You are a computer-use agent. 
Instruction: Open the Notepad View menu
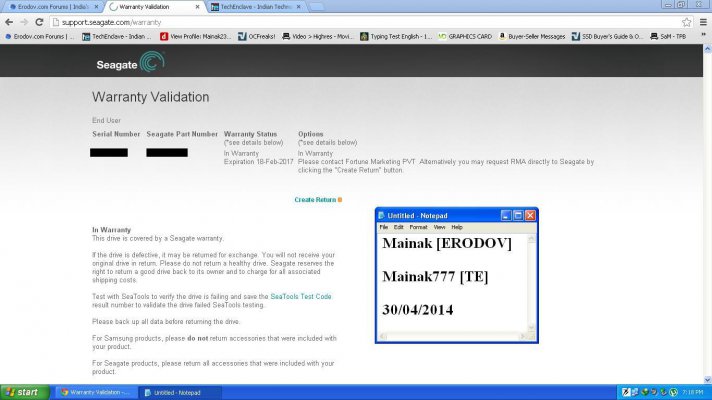[439, 227]
